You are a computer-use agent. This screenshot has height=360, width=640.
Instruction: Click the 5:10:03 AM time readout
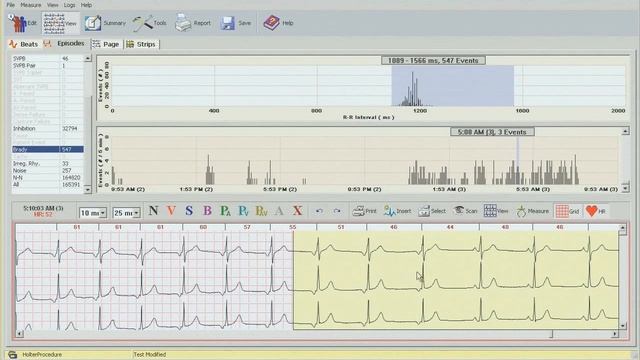(43, 208)
